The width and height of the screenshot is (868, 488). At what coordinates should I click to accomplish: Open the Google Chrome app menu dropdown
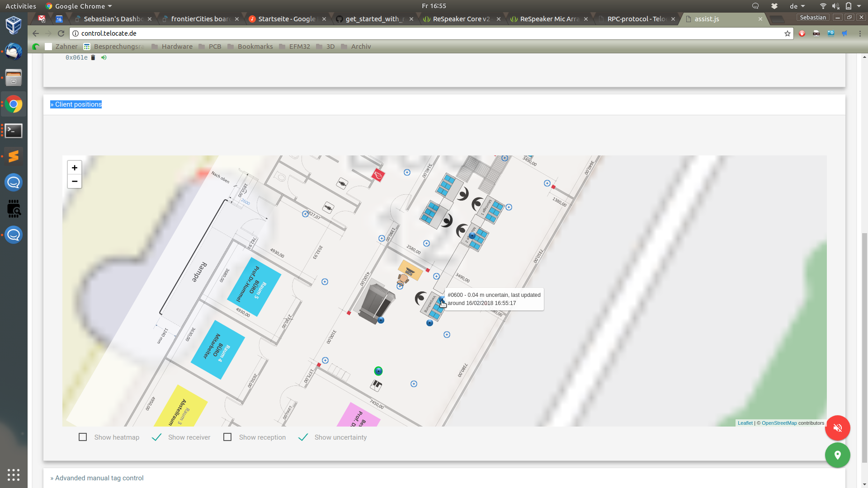[79, 6]
